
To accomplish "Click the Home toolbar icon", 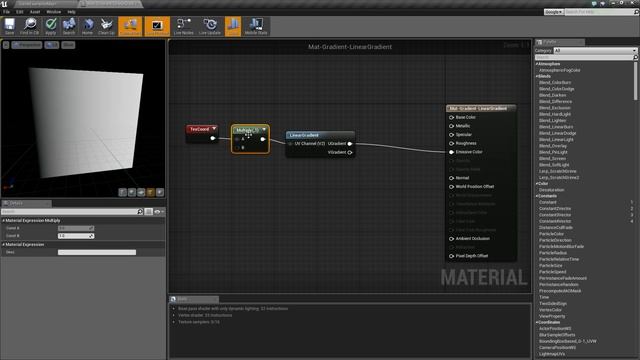I will click(87, 26).
